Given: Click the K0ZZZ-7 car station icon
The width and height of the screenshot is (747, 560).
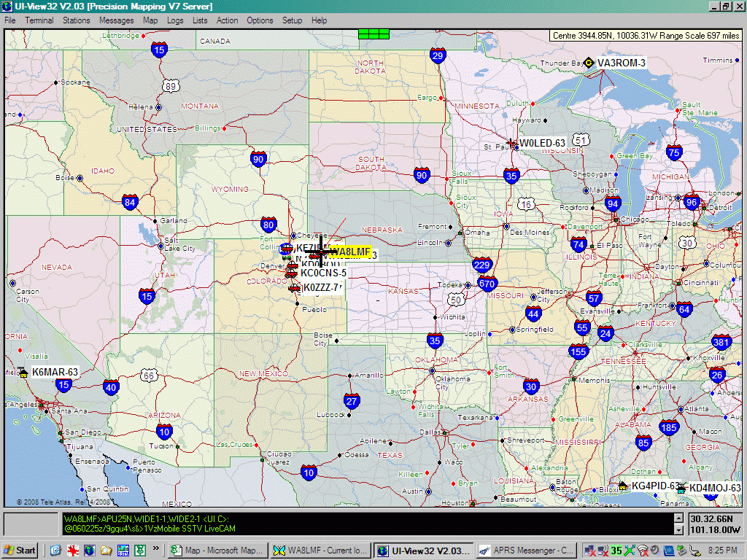Looking at the screenshot, I should [x=295, y=287].
